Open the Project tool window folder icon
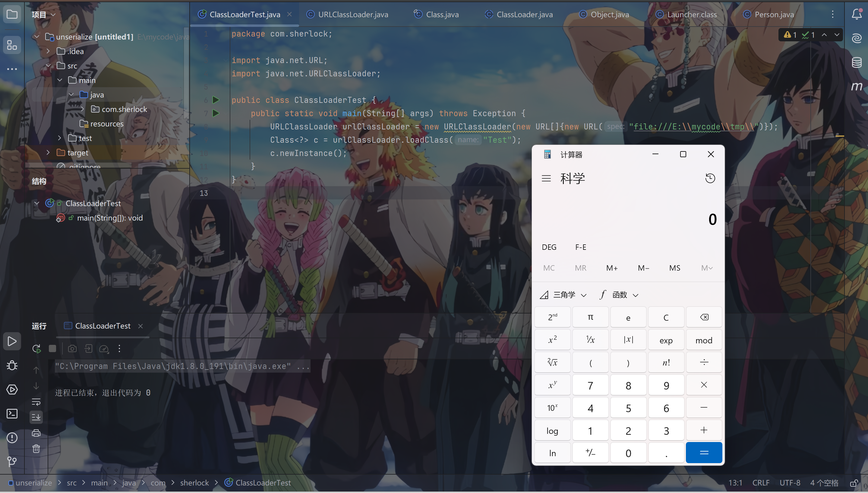The width and height of the screenshot is (868, 493). pyautogui.click(x=12, y=14)
